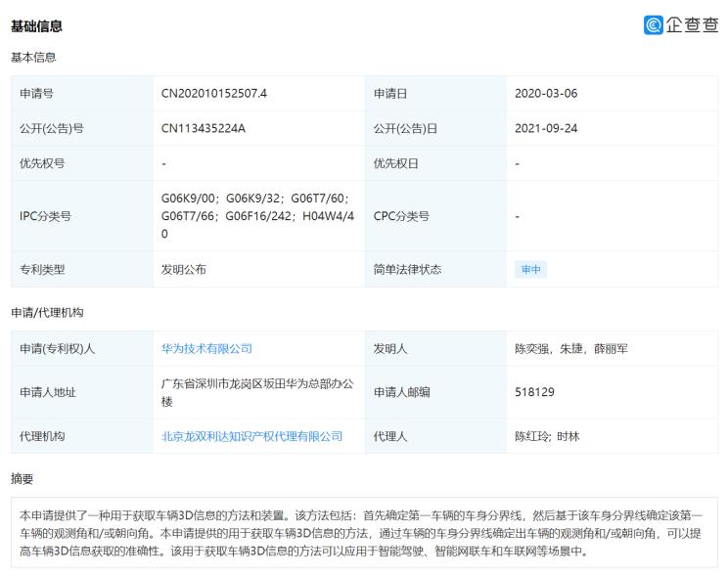Click the application date 2020-03-06

[546, 94]
